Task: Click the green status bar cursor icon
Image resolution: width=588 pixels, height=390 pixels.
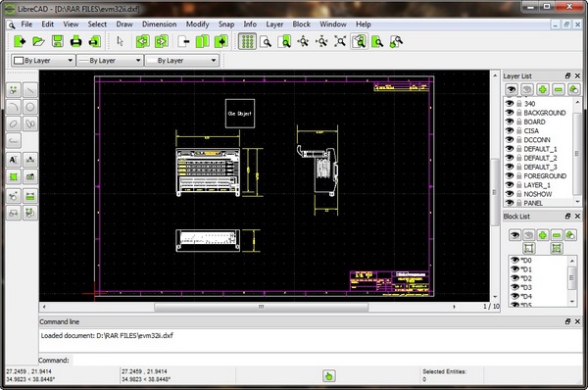Action: coord(329,375)
